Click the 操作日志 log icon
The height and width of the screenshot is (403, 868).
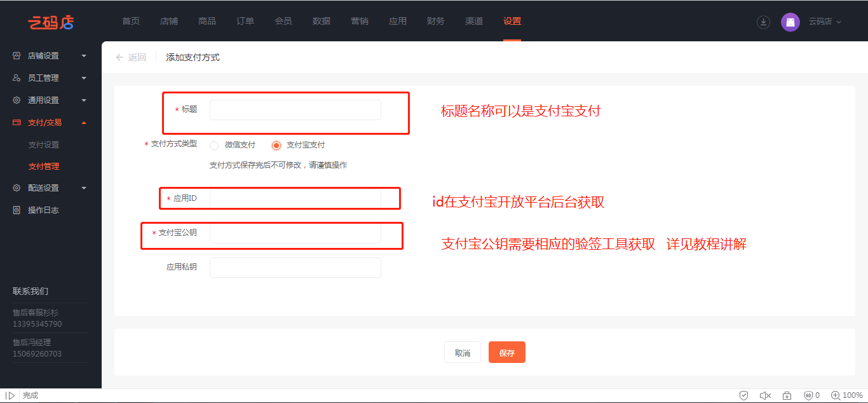(x=17, y=210)
